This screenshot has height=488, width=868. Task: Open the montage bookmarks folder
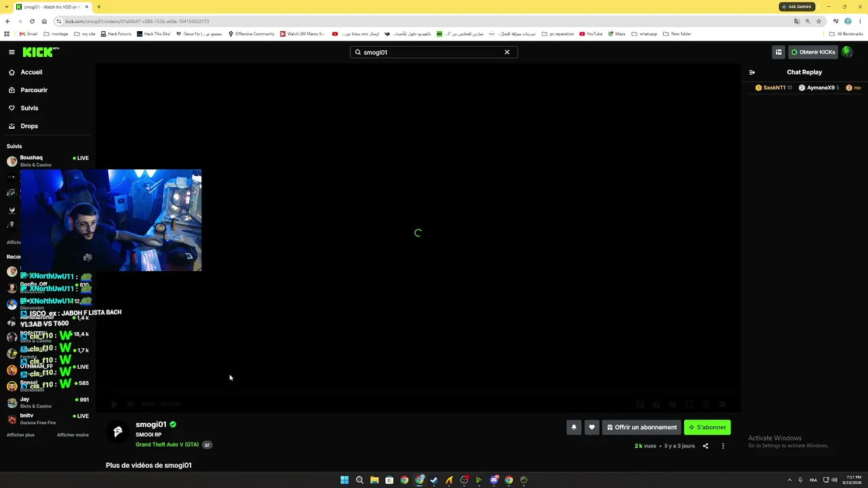tap(56, 34)
